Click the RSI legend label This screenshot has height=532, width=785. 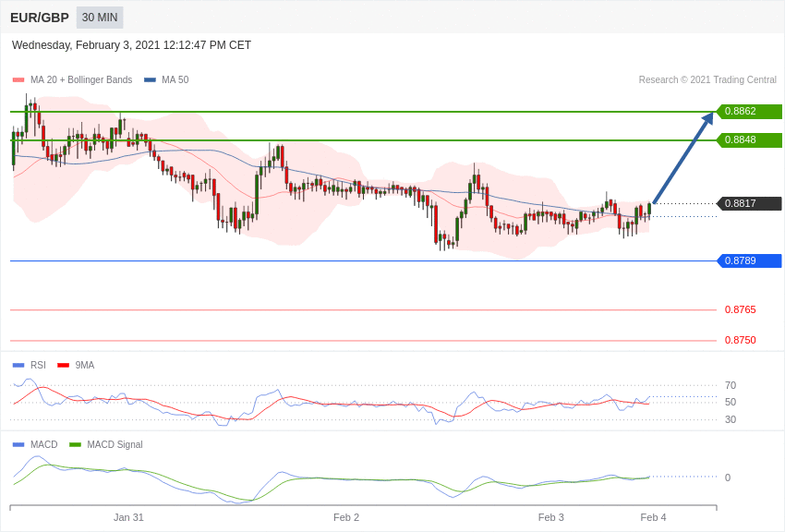coord(38,366)
